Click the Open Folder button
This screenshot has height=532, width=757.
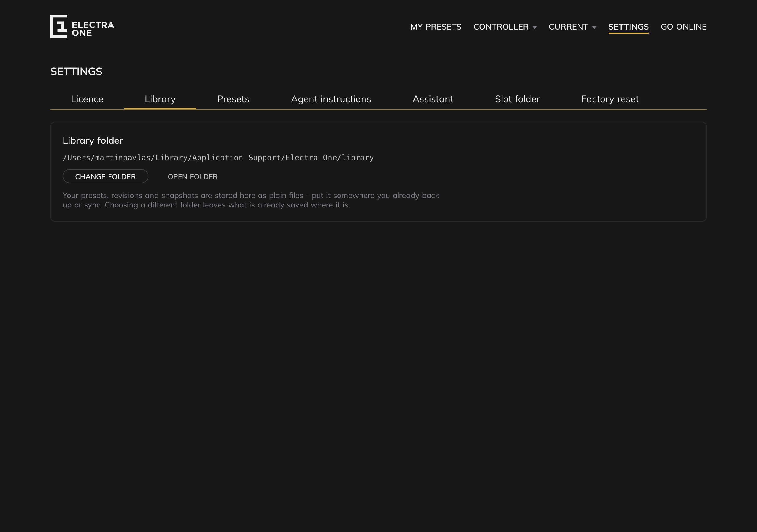[193, 176]
